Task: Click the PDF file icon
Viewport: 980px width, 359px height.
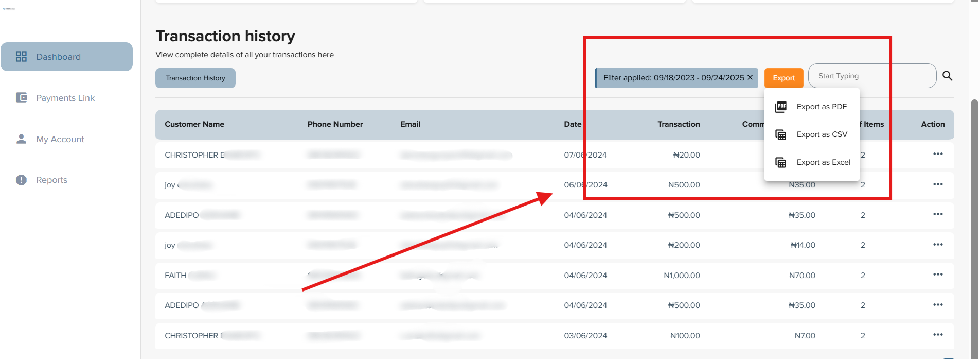Action: (x=781, y=107)
